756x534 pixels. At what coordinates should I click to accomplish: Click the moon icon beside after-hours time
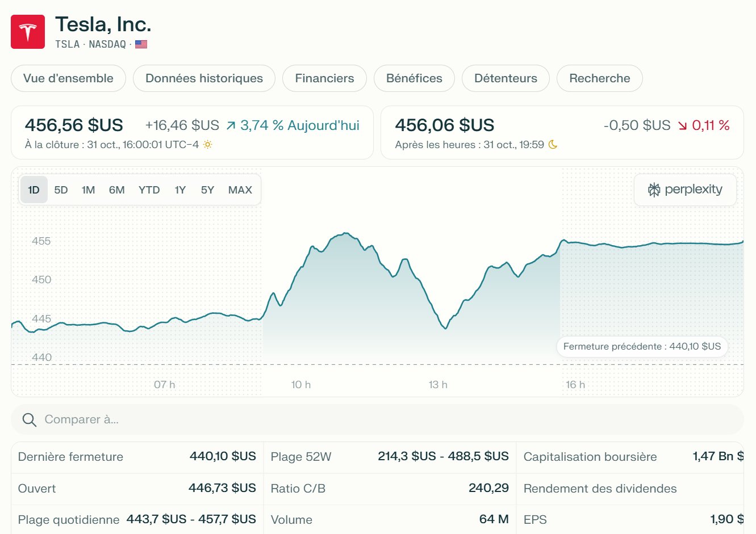(553, 145)
